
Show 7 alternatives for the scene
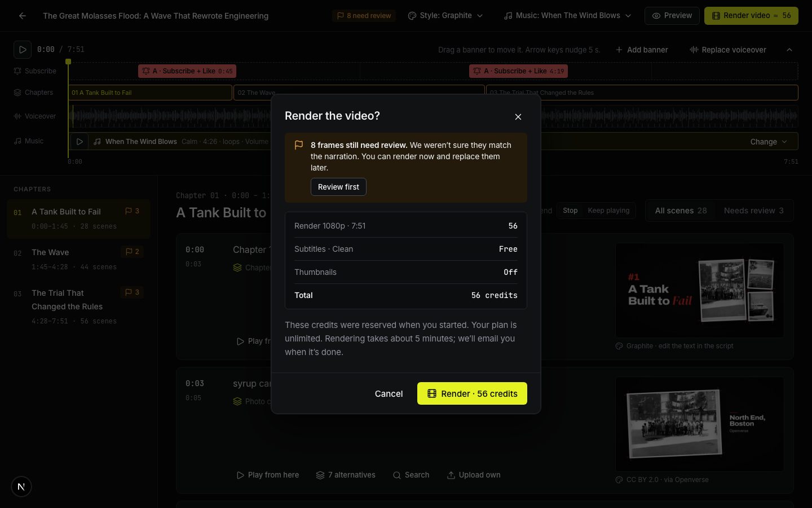pyautogui.click(x=346, y=475)
